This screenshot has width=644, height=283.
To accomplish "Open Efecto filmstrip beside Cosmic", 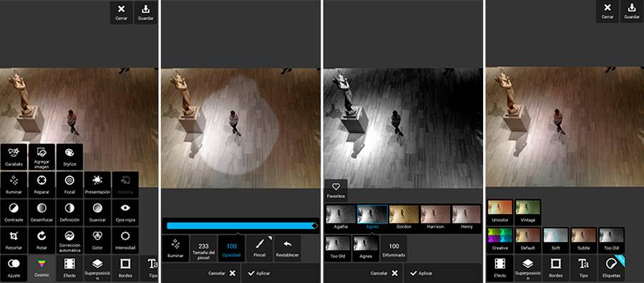I will point(70,268).
